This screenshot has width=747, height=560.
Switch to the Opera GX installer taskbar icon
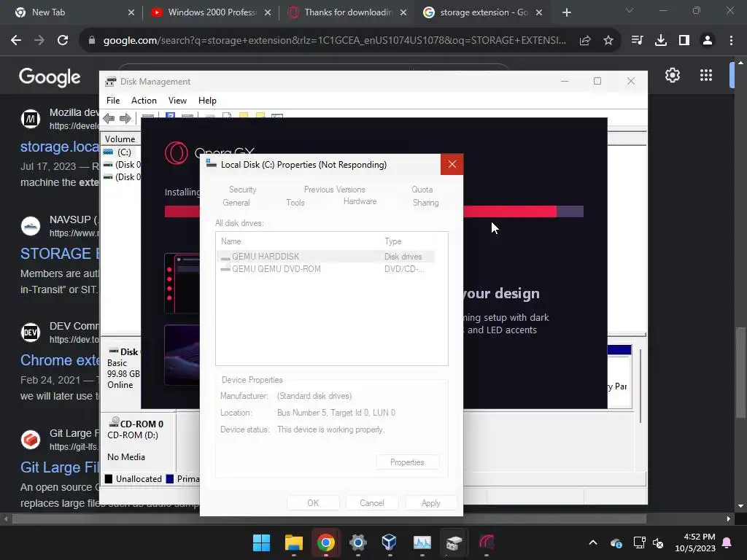[487, 542]
